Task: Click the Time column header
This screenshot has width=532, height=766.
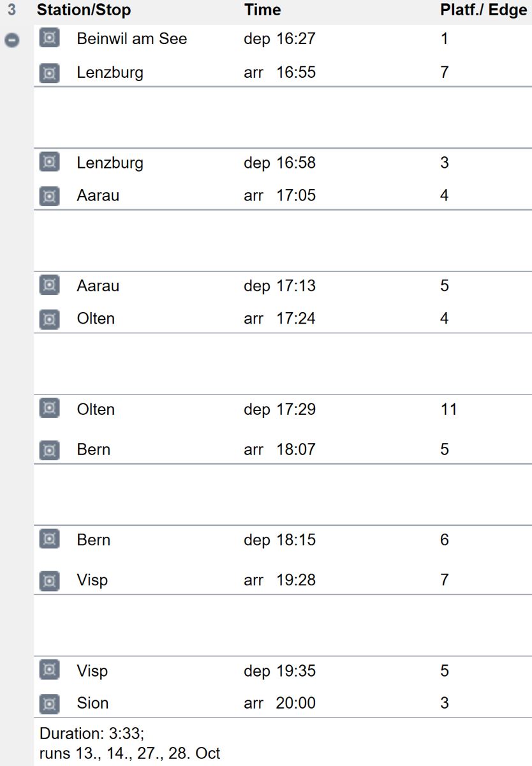Action: (x=262, y=10)
